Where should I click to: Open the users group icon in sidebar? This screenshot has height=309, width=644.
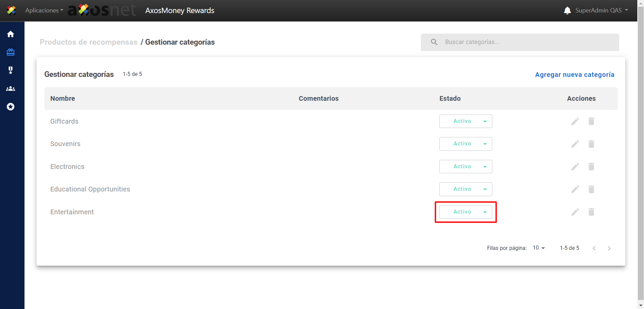click(11, 89)
